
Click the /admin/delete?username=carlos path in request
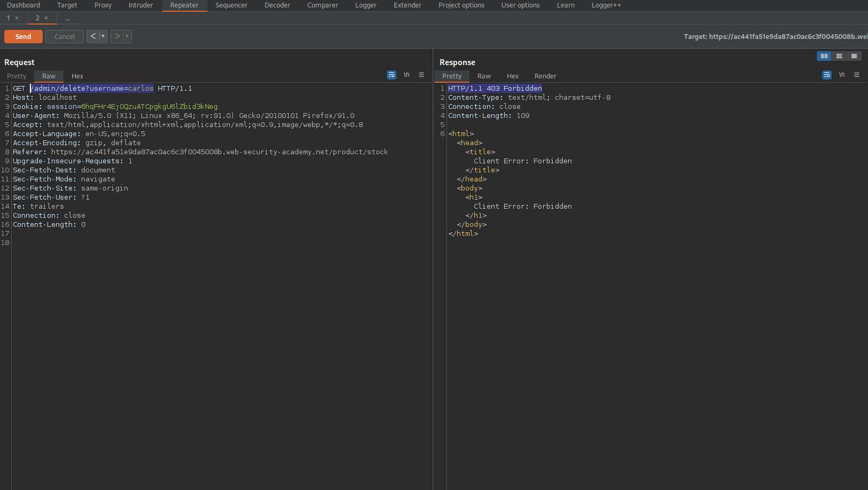92,89
